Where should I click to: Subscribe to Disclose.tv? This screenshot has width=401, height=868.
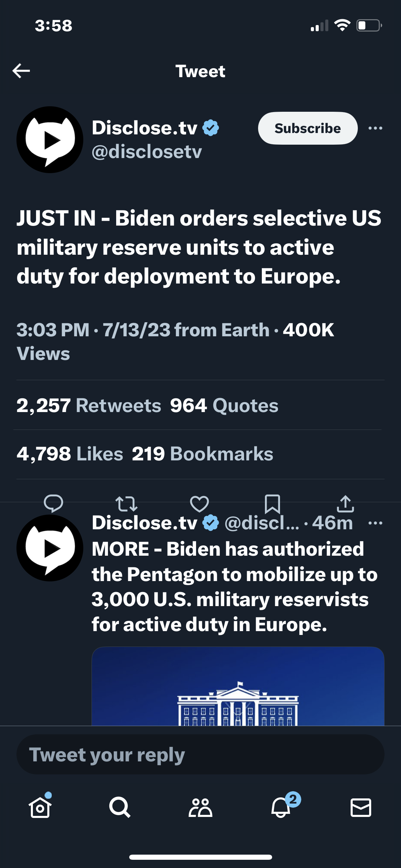pyautogui.click(x=307, y=128)
